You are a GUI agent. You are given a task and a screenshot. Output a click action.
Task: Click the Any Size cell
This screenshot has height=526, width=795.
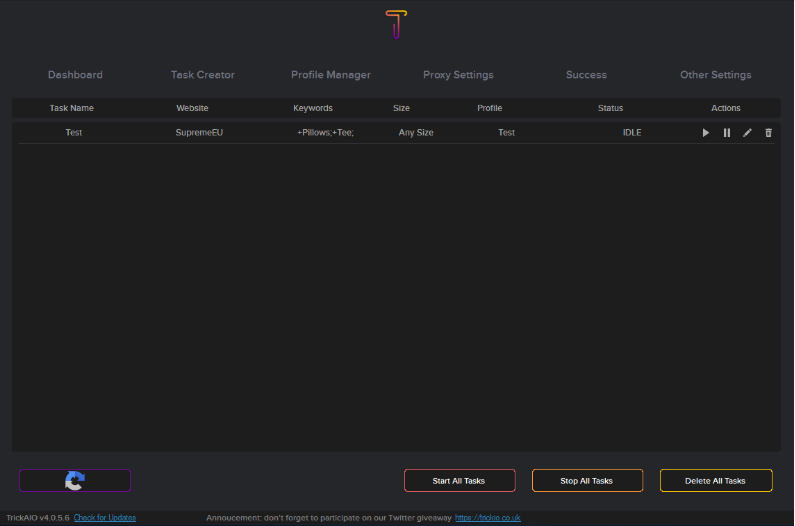tap(416, 132)
